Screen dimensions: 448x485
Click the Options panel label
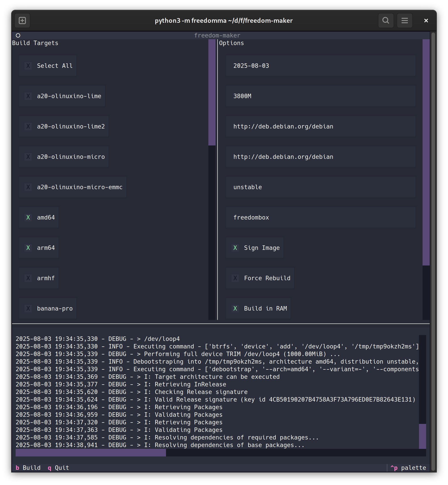coord(232,43)
